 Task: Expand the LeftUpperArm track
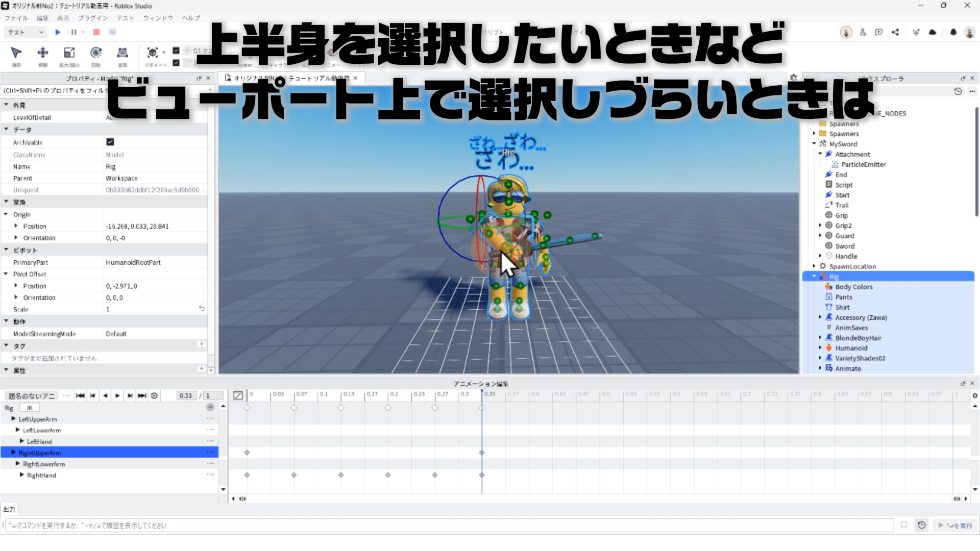tap(14, 419)
